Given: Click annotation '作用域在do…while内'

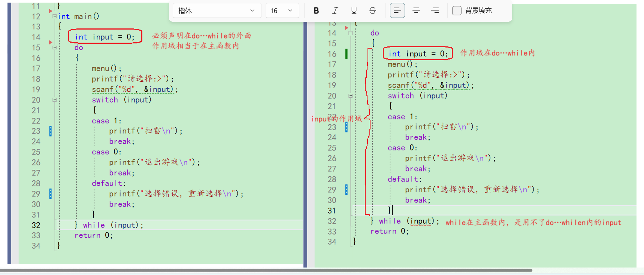Looking at the screenshot, I should tap(498, 53).
